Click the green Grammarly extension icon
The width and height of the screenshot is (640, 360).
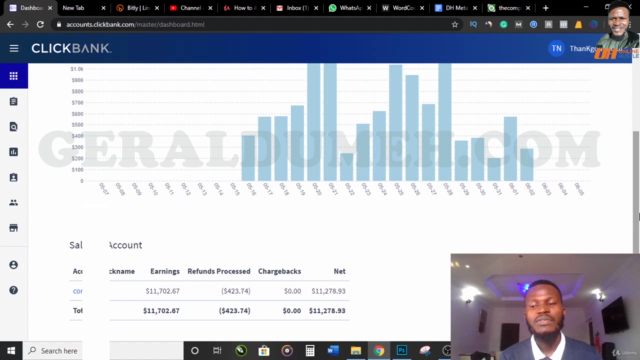point(503,24)
